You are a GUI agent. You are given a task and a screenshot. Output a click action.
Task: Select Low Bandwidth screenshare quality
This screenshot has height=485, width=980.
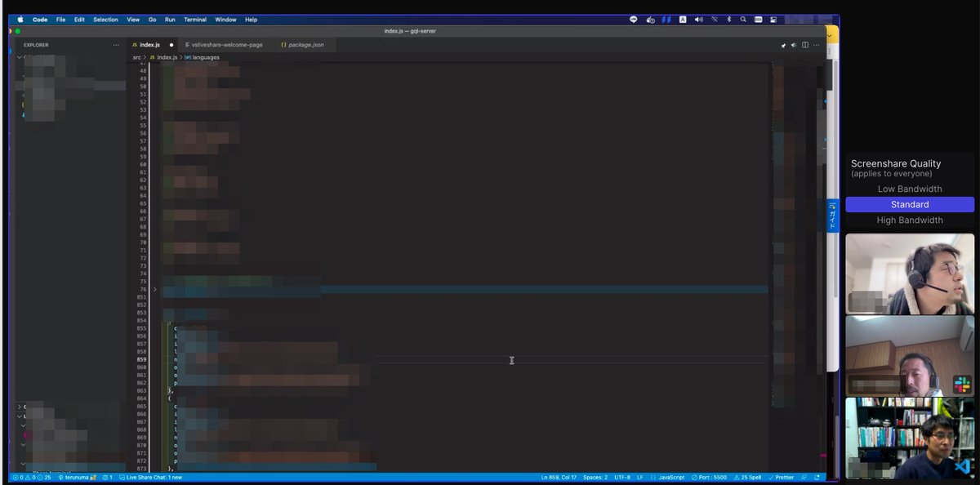[910, 189]
